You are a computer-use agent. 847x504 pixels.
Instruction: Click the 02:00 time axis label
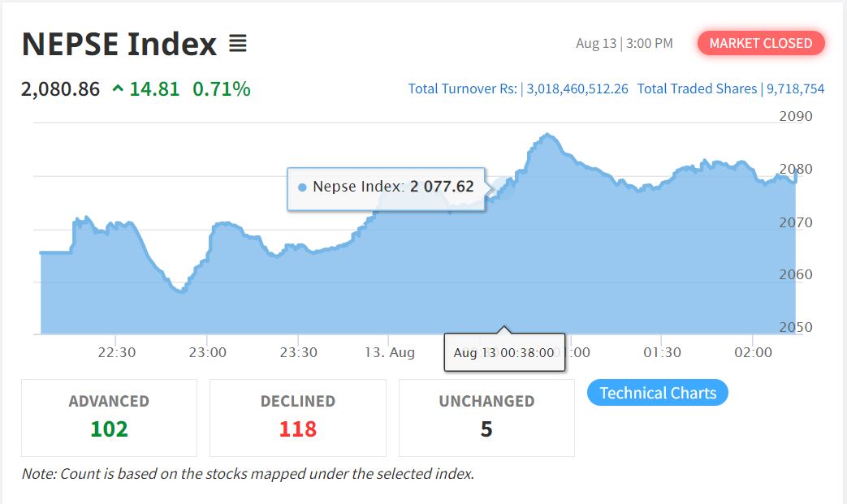pyautogui.click(x=753, y=352)
